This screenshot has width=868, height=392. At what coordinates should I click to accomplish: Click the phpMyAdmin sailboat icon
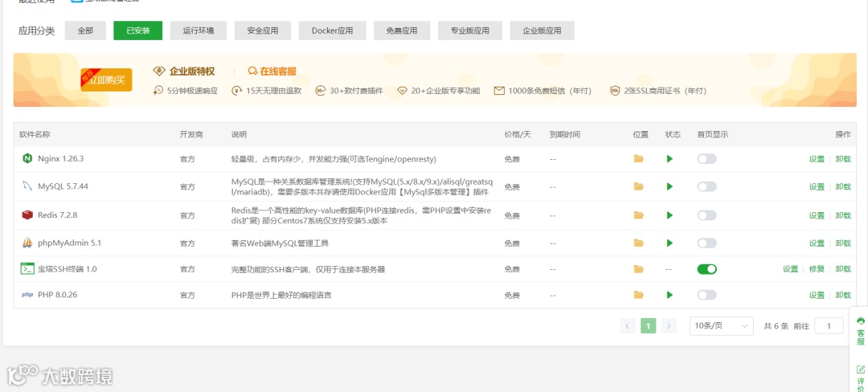27,242
